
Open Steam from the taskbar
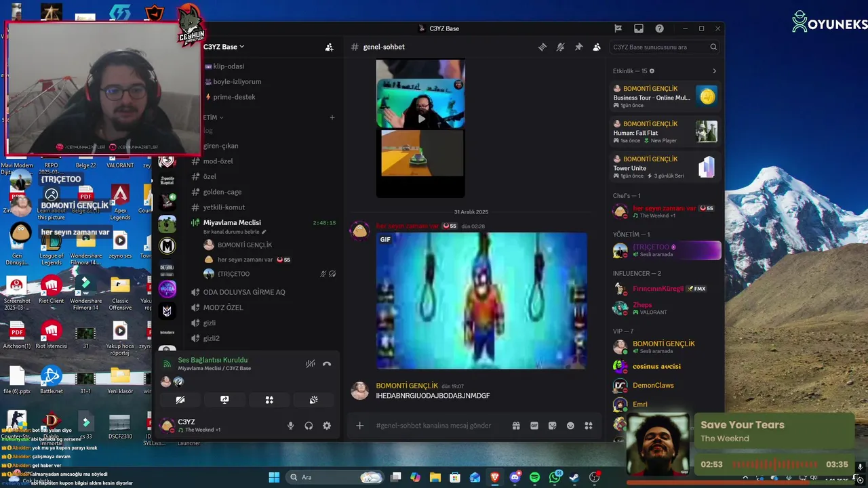574,477
